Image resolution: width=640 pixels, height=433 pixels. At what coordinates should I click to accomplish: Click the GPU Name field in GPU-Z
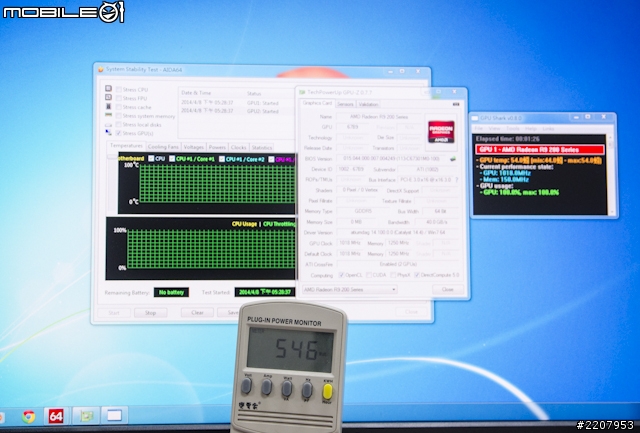click(x=380, y=117)
